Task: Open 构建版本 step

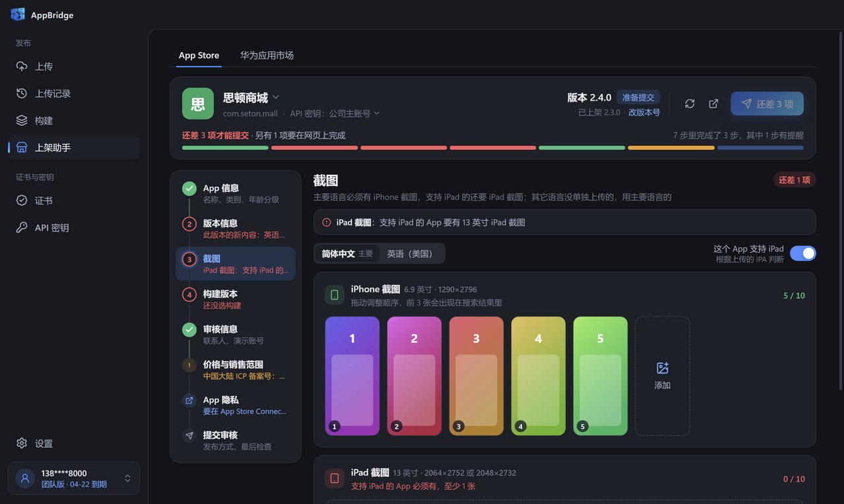Action: (236, 299)
